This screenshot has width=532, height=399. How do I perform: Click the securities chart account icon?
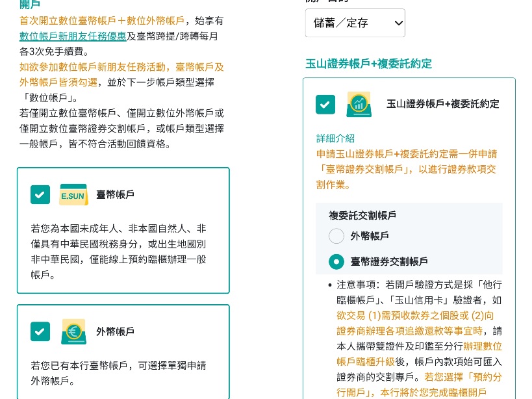pyautogui.click(x=359, y=105)
